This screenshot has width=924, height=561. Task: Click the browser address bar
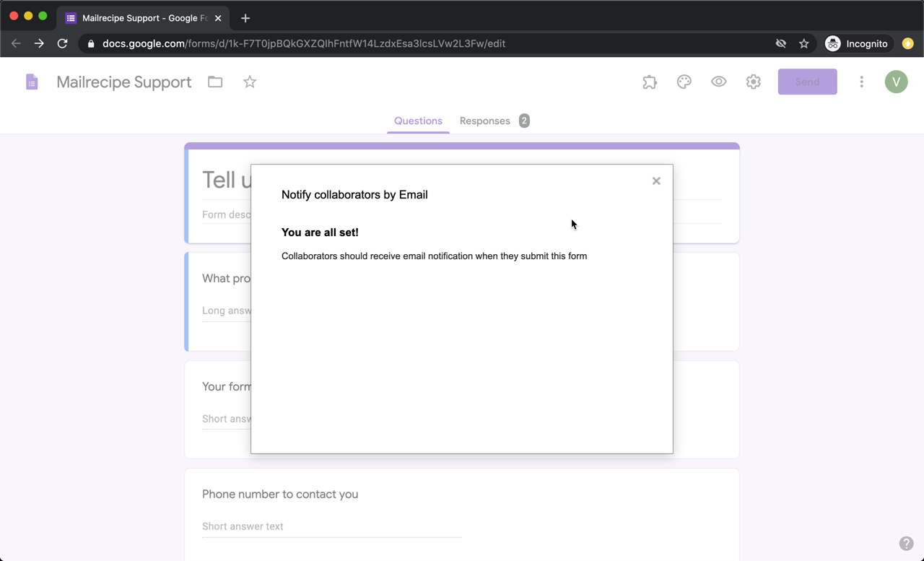(x=433, y=43)
